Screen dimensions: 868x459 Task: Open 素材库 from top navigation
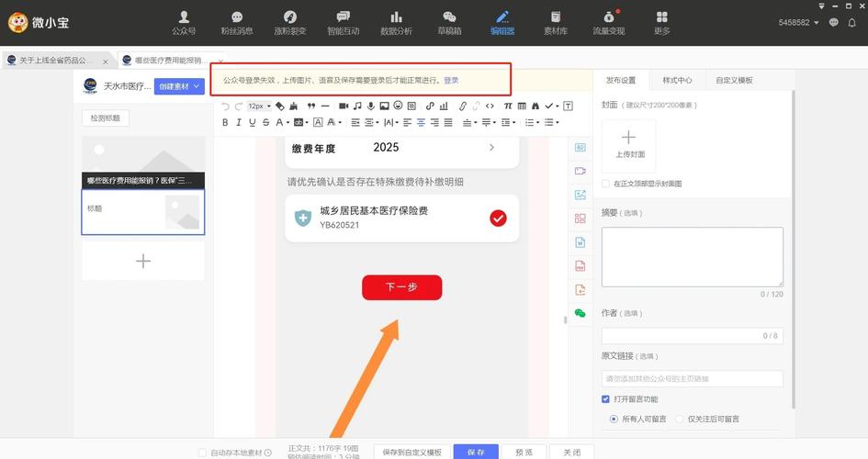coord(556,23)
